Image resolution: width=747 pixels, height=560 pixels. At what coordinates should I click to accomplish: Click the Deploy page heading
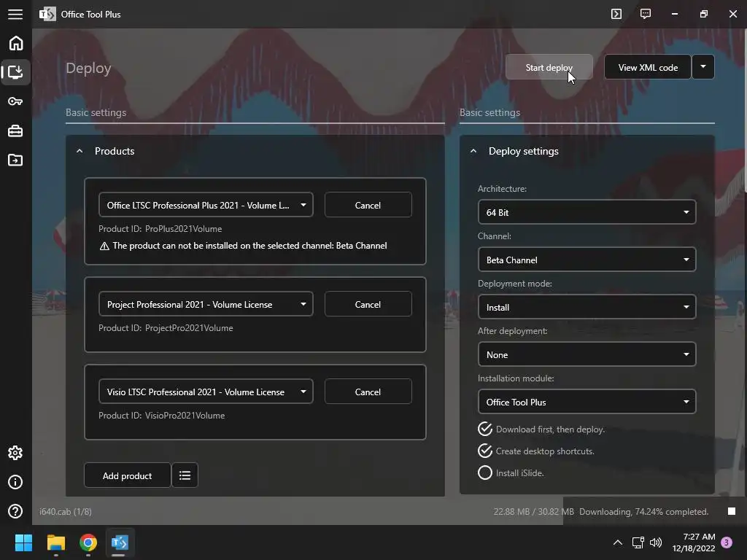click(x=88, y=68)
